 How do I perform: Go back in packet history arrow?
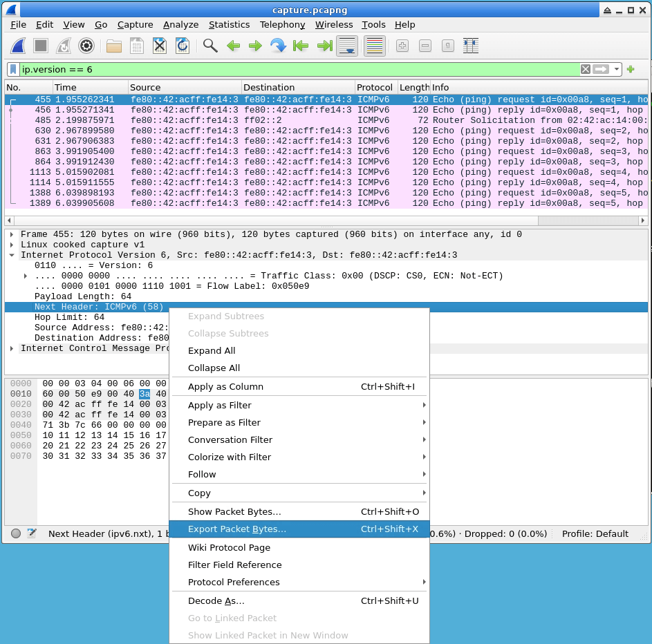[x=233, y=46]
